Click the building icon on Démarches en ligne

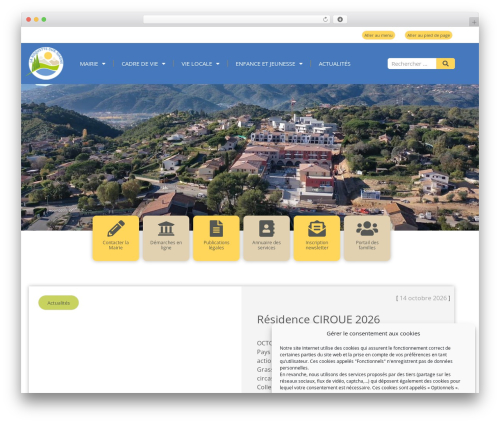[166, 229]
